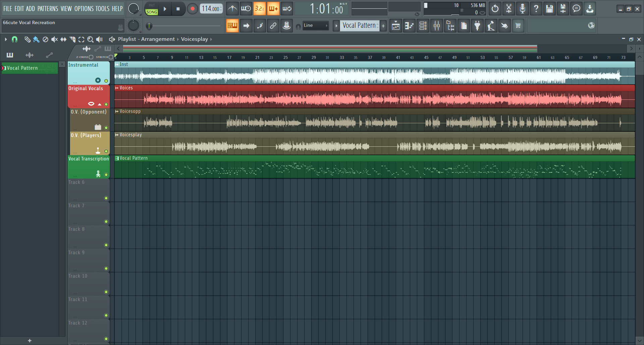Open the Browser with the folder icon

(450, 25)
